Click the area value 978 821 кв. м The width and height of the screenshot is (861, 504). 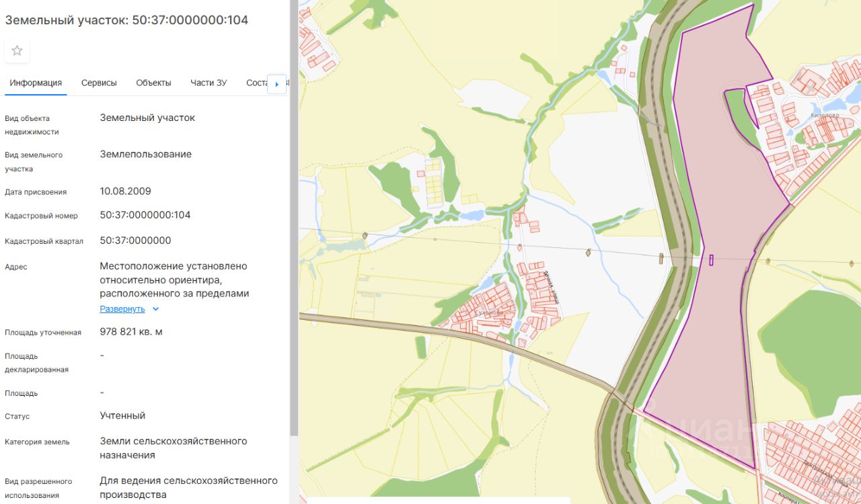[x=131, y=332]
